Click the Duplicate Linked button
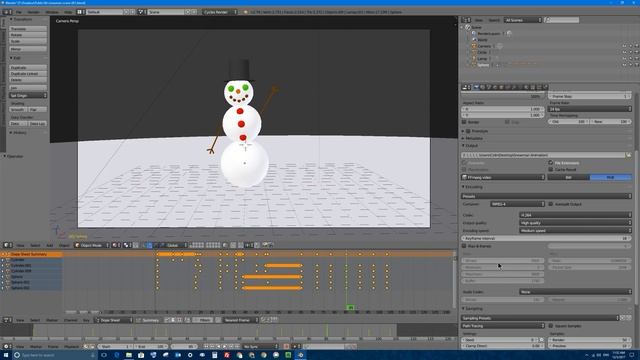The height and width of the screenshot is (360, 640). tap(28, 74)
